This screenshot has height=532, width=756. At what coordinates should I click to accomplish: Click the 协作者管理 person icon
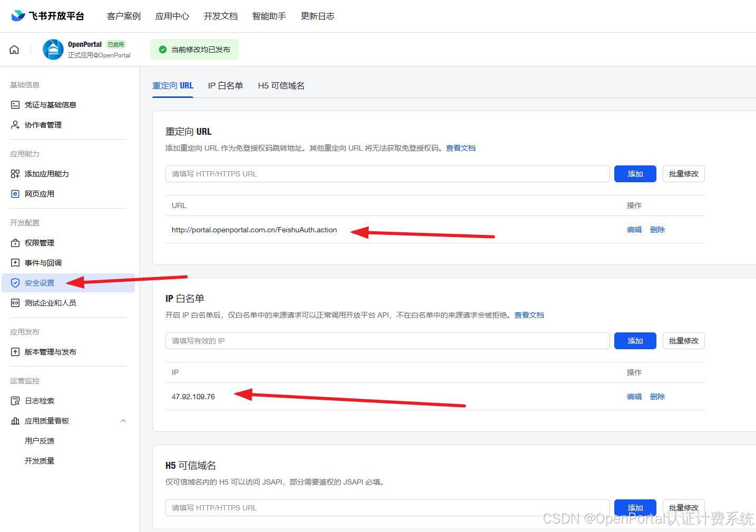[15, 125]
